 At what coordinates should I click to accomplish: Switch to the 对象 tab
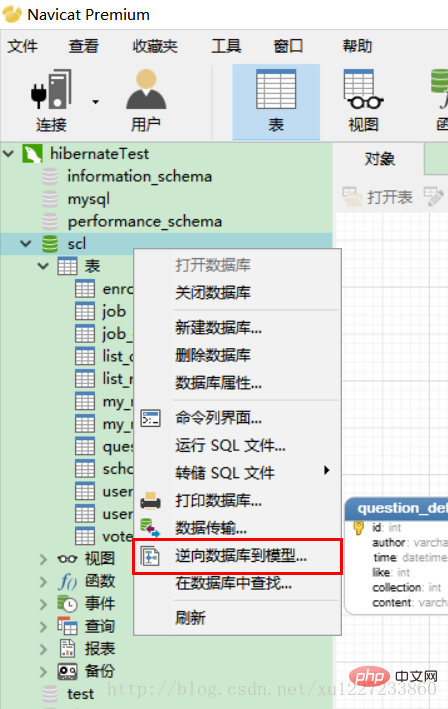tap(379, 159)
